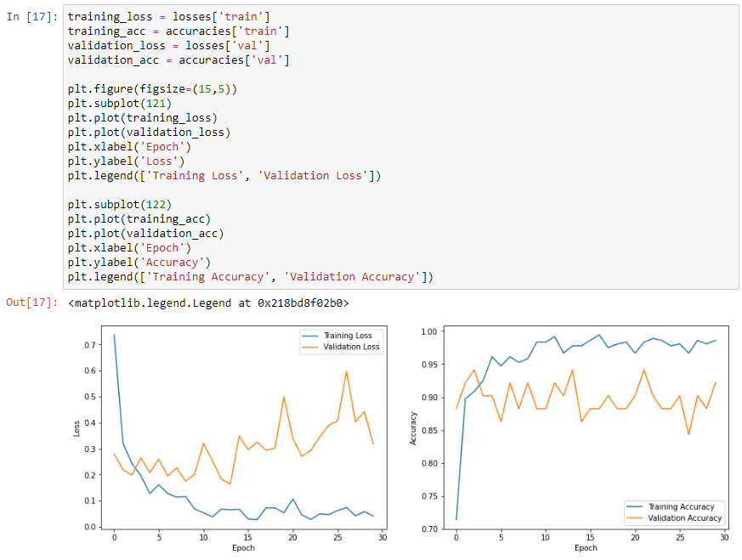Click the Loss y-axis label
The image size is (742, 560).
click(x=76, y=428)
